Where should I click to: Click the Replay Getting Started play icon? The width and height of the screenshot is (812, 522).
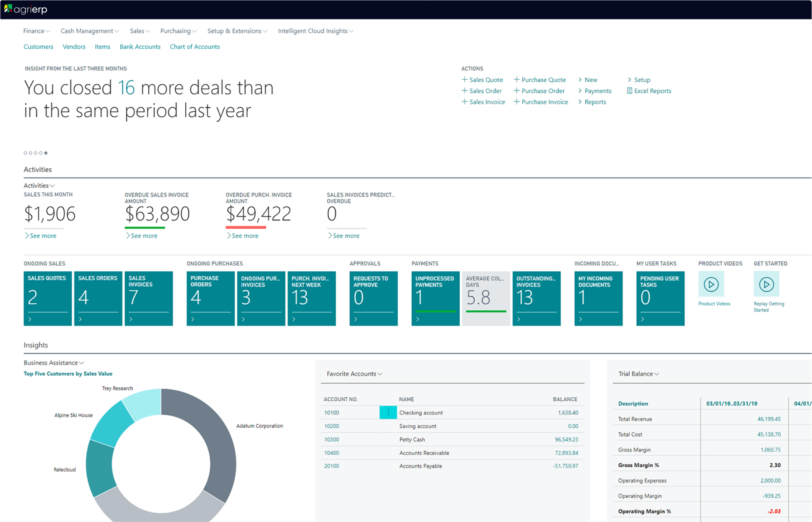[x=766, y=284]
